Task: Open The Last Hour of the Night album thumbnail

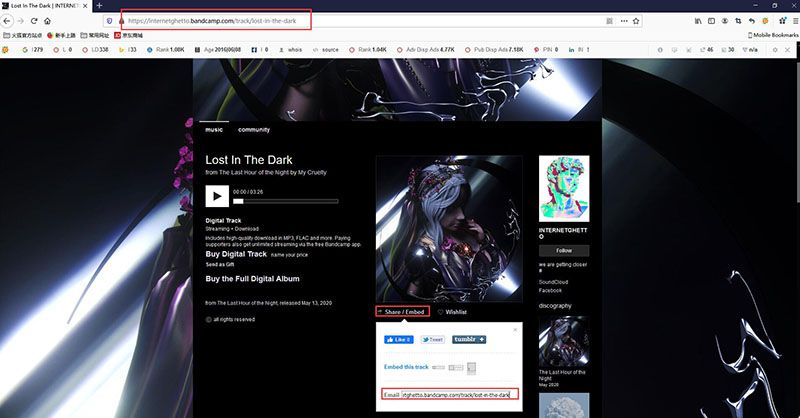Action: click(x=564, y=341)
